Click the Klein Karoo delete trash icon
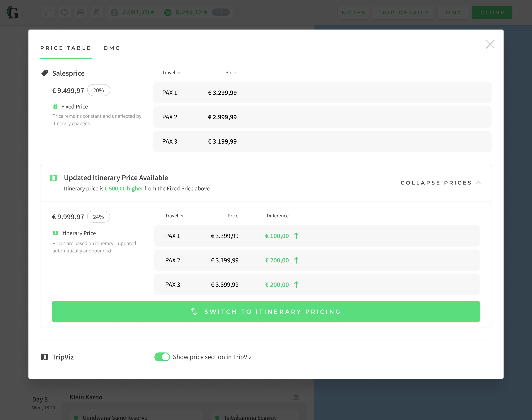The height and width of the screenshot is (420, 532). click(296, 397)
